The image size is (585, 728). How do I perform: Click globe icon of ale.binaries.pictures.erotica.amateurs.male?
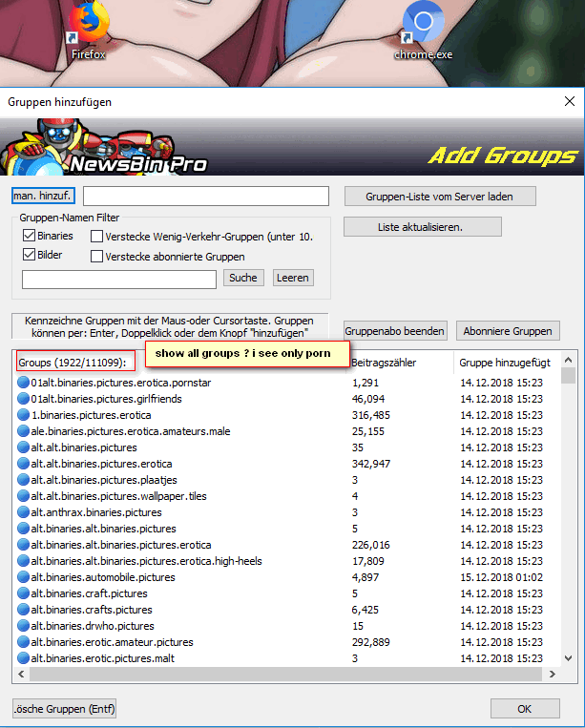(23, 431)
